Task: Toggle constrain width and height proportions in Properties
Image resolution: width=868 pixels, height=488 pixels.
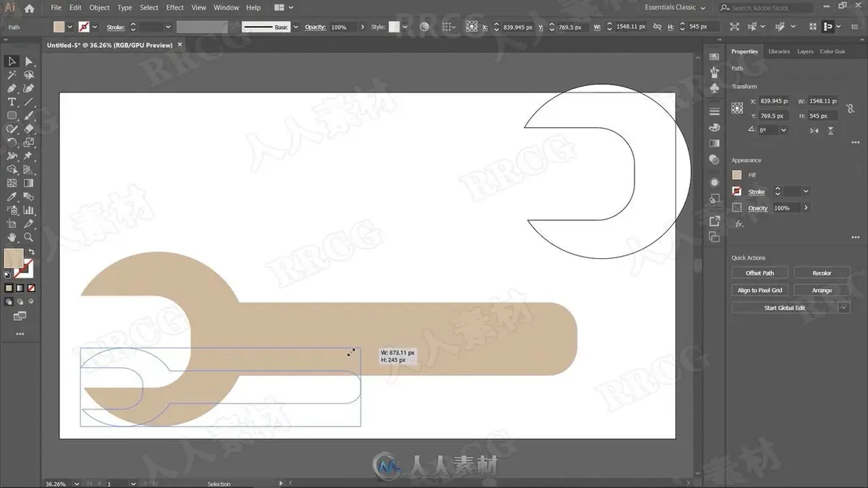Action: [850, 108]
